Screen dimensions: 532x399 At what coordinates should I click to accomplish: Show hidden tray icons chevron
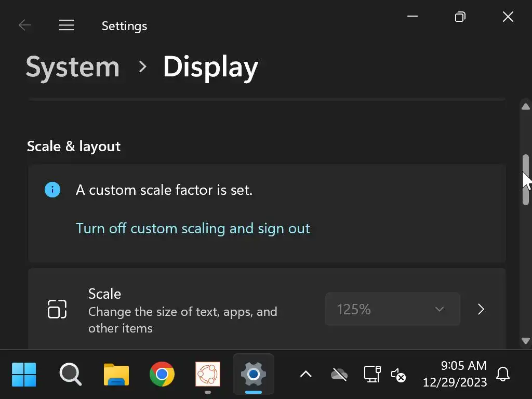coord(306,374)
